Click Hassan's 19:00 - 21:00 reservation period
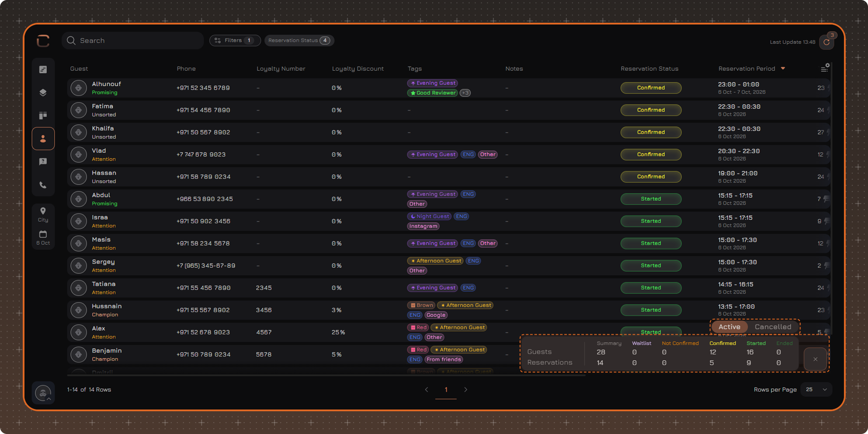The image size is (868, 434). pyautogui.click(x=738, y=173)
